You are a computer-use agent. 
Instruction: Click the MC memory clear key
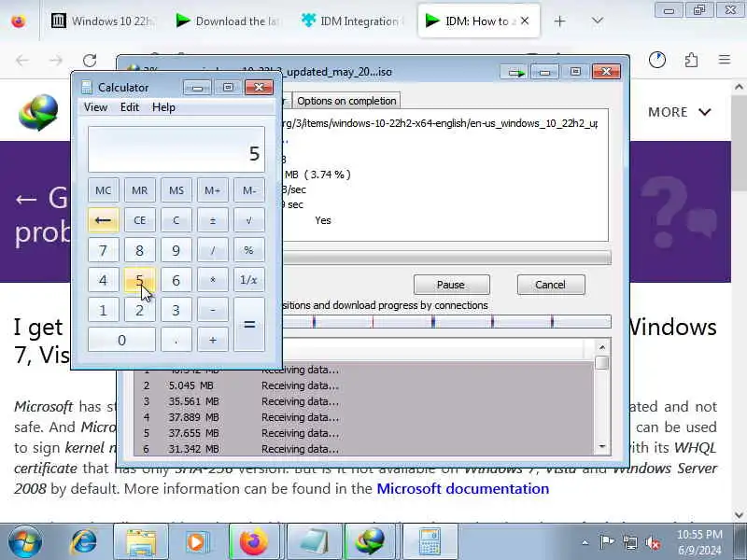pos(104,190)
